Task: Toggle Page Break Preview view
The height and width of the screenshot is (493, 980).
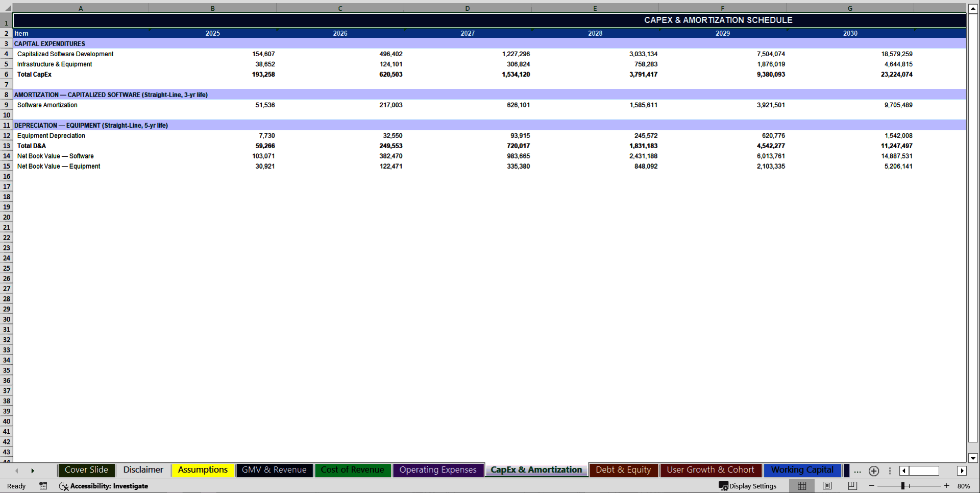Action: pos(851,486)
